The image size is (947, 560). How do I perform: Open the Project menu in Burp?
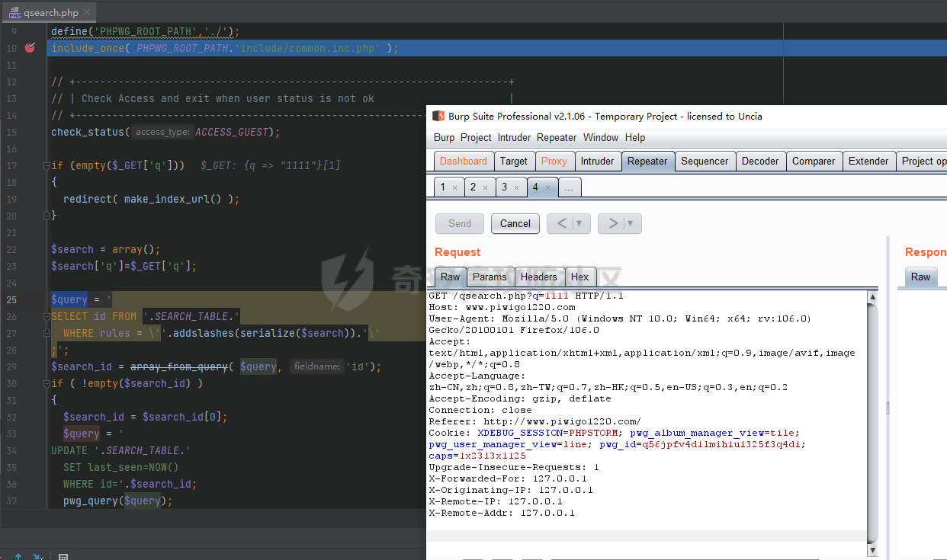click(476, 137)
